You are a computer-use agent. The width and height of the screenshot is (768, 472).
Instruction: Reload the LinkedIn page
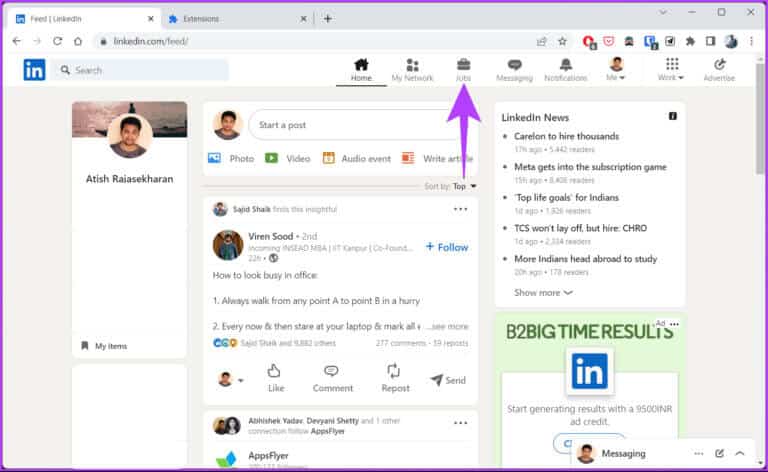coord(57,41)
